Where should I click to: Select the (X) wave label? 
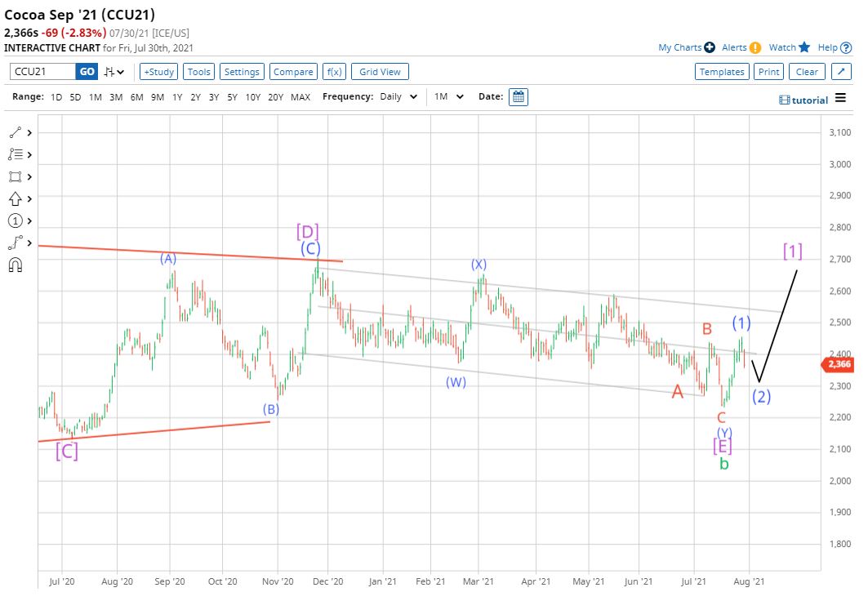tap(479, 264)
